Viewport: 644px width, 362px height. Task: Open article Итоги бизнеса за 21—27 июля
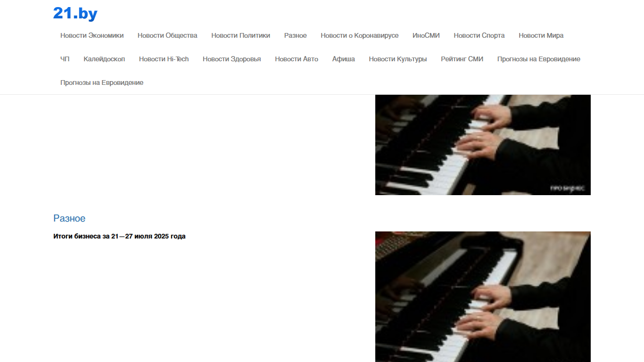click(x=119, y=236)
